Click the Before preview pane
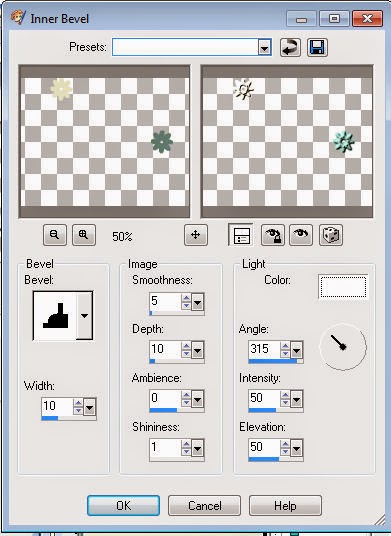The image size is (391, 536). pyautogui.click(x=105, y=142)
